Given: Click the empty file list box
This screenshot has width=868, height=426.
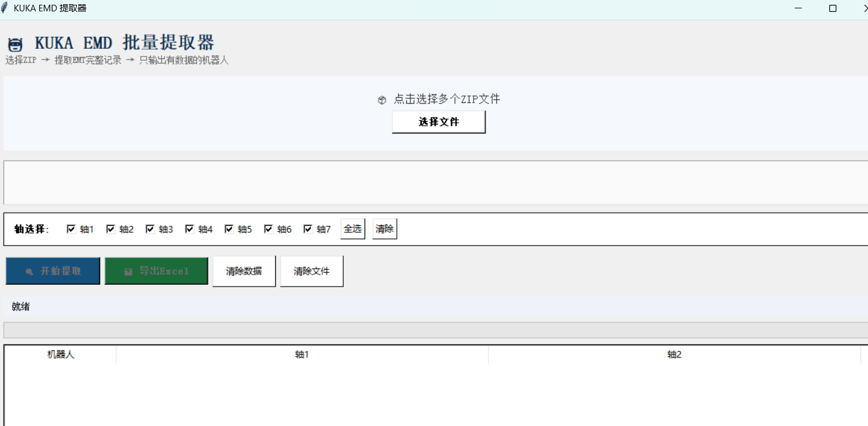Looking at the screenshot, I should [435, 182].
